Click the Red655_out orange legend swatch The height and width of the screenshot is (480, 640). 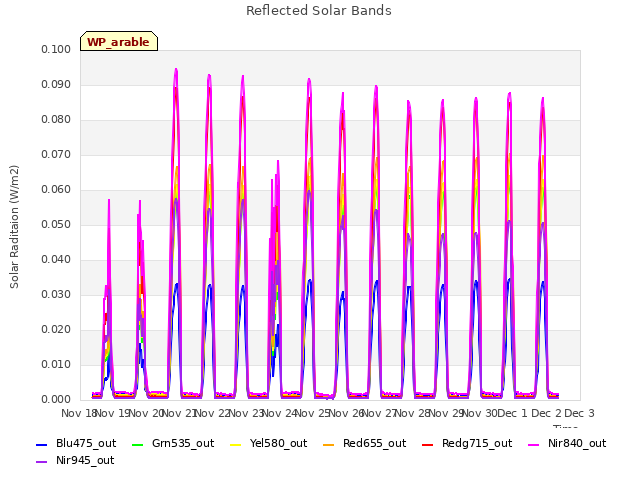coord(329,444)
